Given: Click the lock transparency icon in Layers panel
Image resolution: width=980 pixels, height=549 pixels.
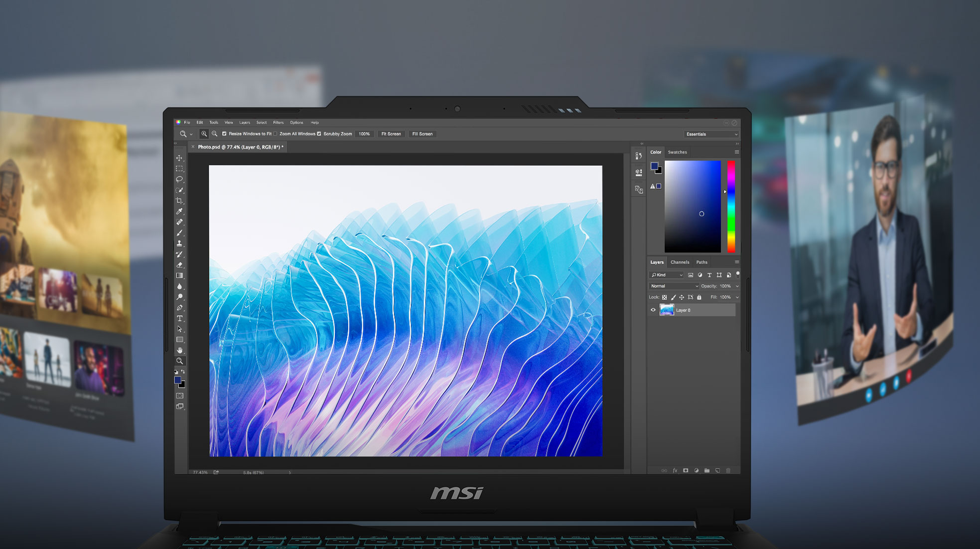Looking at the screenshot, I should (665, 297).
